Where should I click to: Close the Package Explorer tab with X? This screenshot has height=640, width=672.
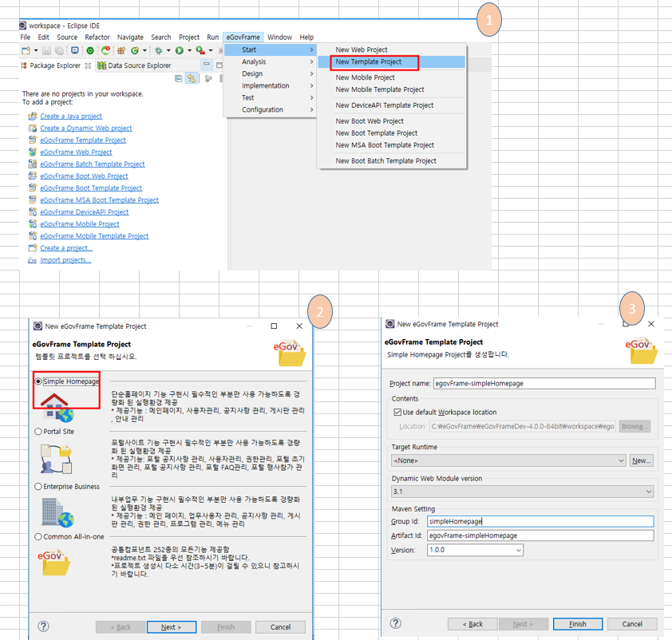(x=88, y=65)
